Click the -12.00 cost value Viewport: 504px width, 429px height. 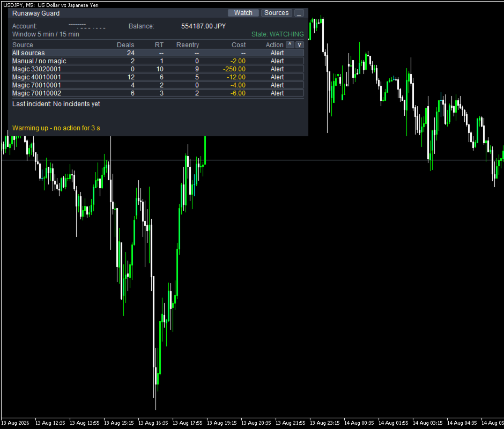236,77
